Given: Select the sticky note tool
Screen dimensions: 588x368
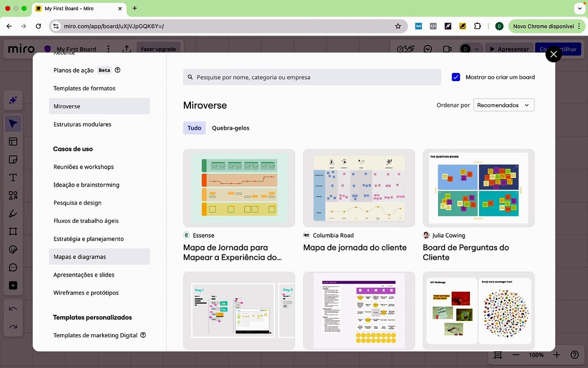Looking at the screenshot, I should (13, 159).
